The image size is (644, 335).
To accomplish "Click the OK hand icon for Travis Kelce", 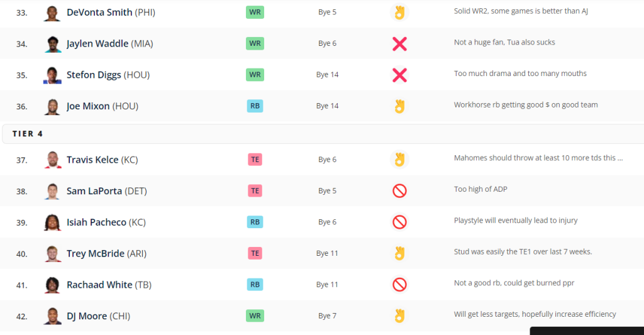I will [399, 159].
